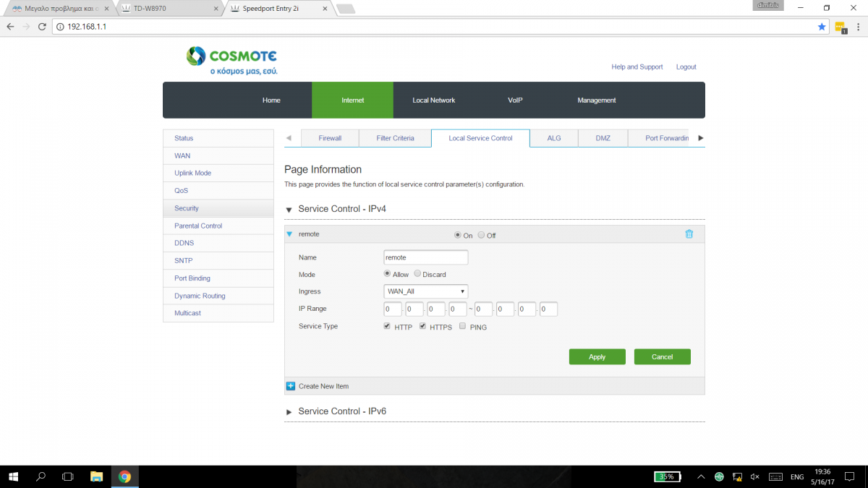Cancel the service control changes
Screen dimensions: 868x488
point(663,356)
